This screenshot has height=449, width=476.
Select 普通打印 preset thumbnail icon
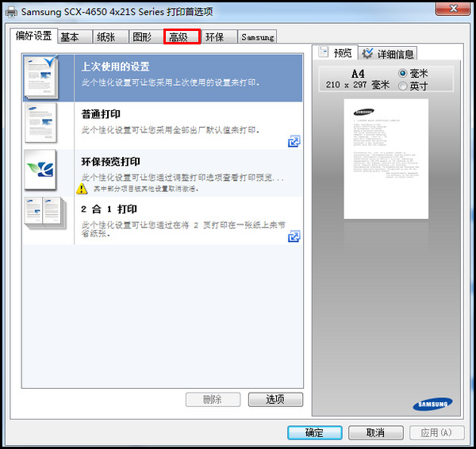coord(41,123)
